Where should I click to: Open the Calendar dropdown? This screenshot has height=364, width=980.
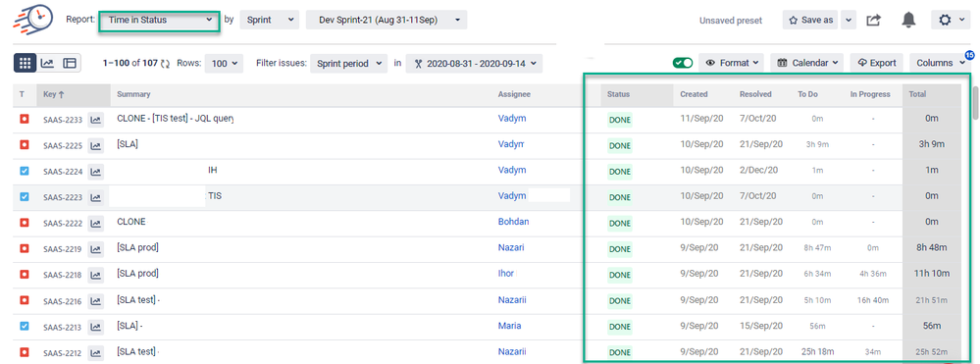coord(807,63)
